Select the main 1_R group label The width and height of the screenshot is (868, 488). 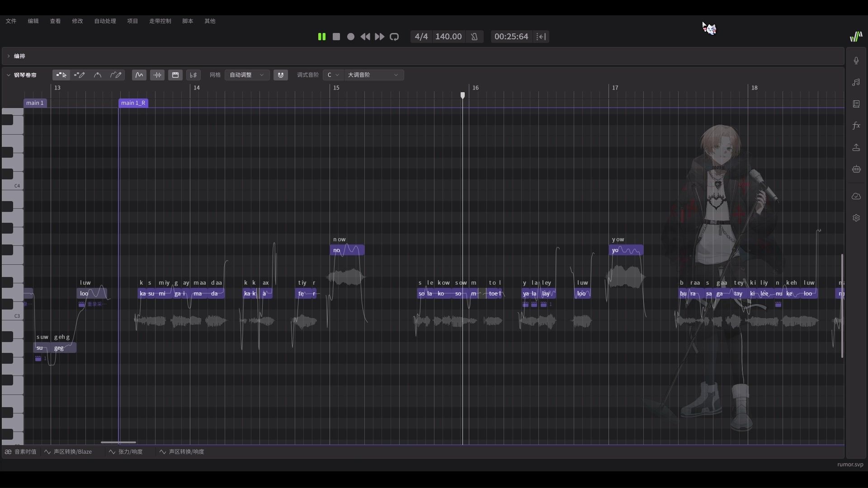[x=133, y=103]
